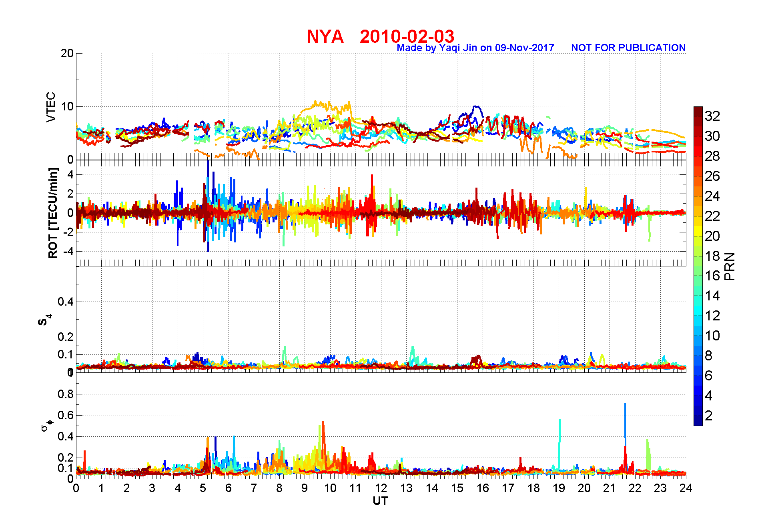Click the colorbar tick label 14
Viewport: 762px width, 532px height.
coord(712,296)
